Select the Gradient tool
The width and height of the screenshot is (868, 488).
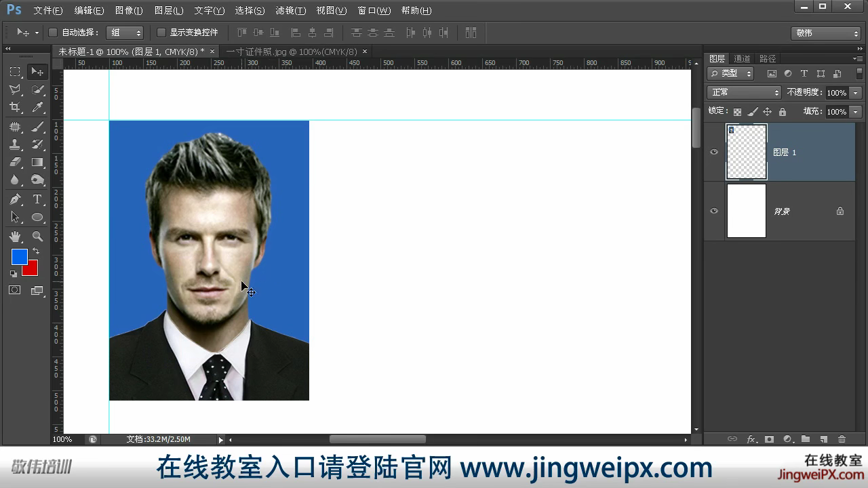(x=37, y=162)
